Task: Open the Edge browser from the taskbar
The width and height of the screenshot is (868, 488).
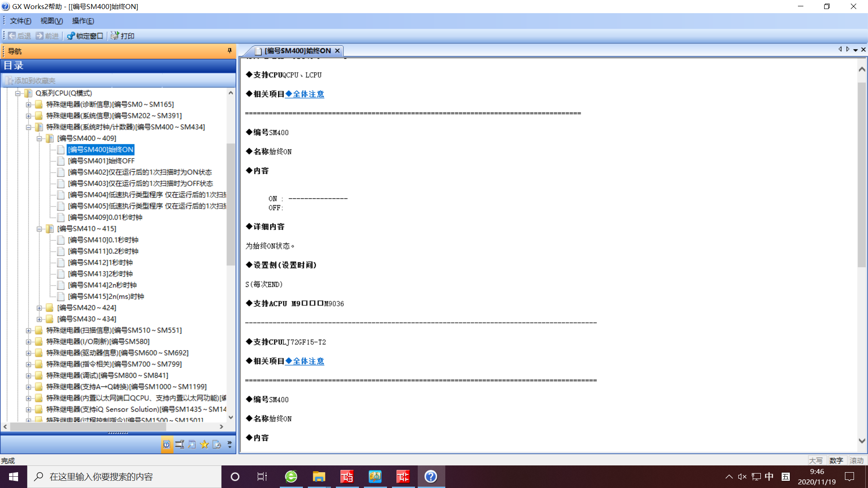Action: click(x=291, y=477)
